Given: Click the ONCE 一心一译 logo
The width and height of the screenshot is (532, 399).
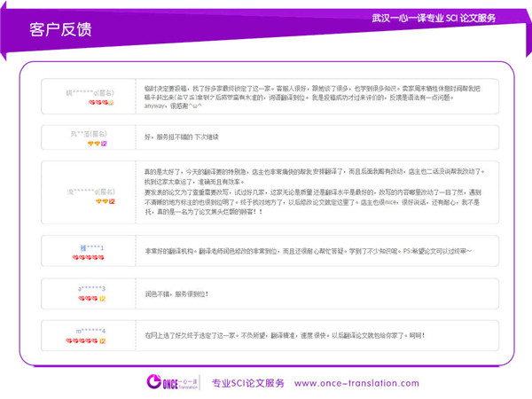Looking at the screenshot, I should pyautogui.click(x=172, y=382).
